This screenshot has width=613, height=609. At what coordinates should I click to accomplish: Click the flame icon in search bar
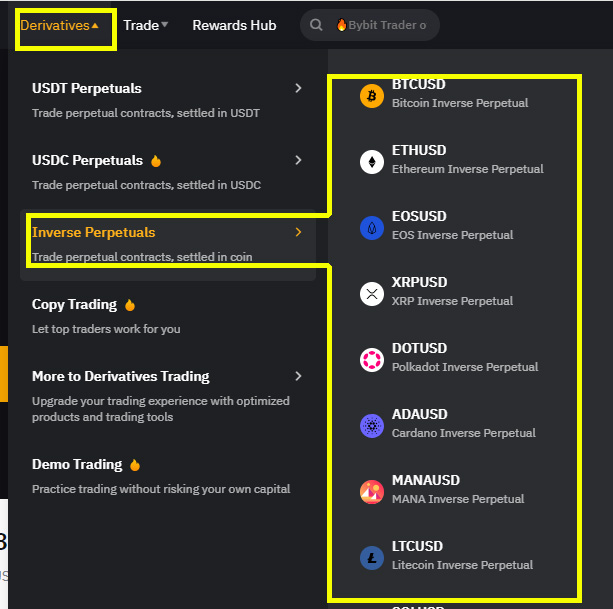[x=341, y=25]
